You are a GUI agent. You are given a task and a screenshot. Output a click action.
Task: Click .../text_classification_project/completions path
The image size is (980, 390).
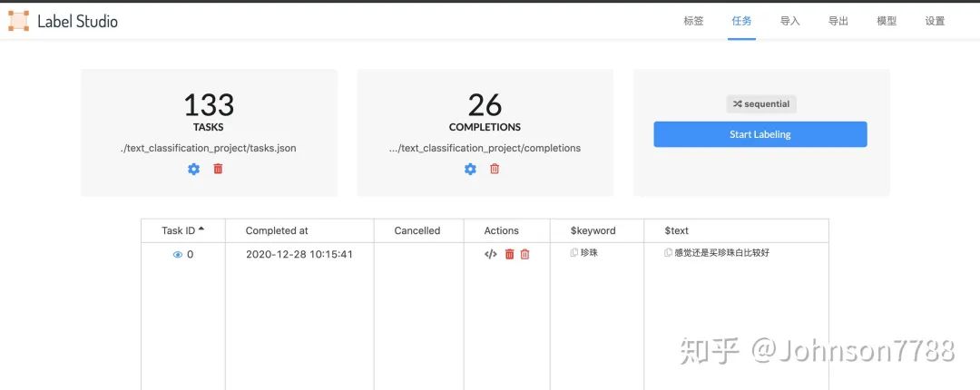(485, 148)
